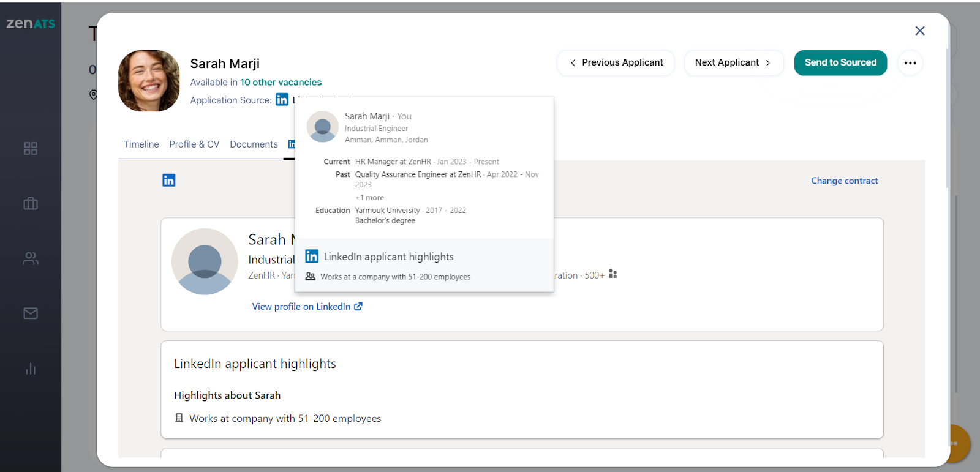Open the reports bar chart icon in sidebar
The height and width of the screenshot is (472, 980).
(31, 369)
